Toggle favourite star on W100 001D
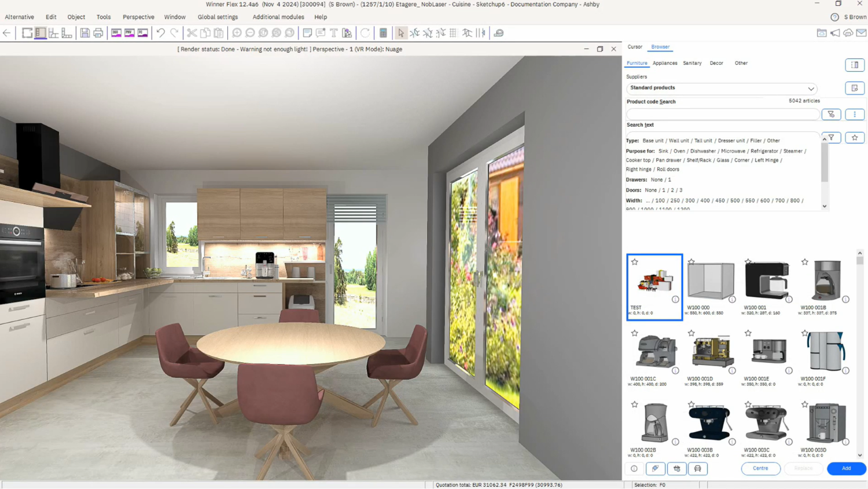The height and width of the screenshot is (489, 868). pyautogui.click(x=692, y=333)
